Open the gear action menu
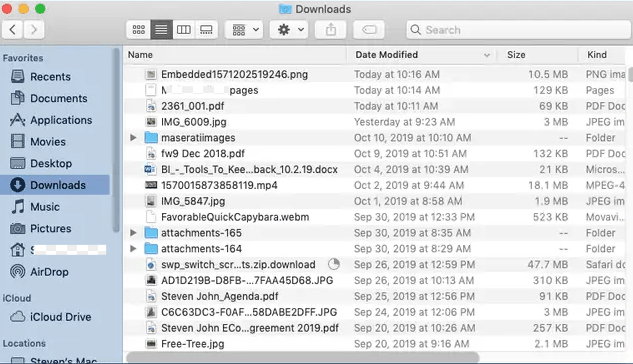Image resolution: width=633 pixels, height=364 pixels. pos(289,29)
